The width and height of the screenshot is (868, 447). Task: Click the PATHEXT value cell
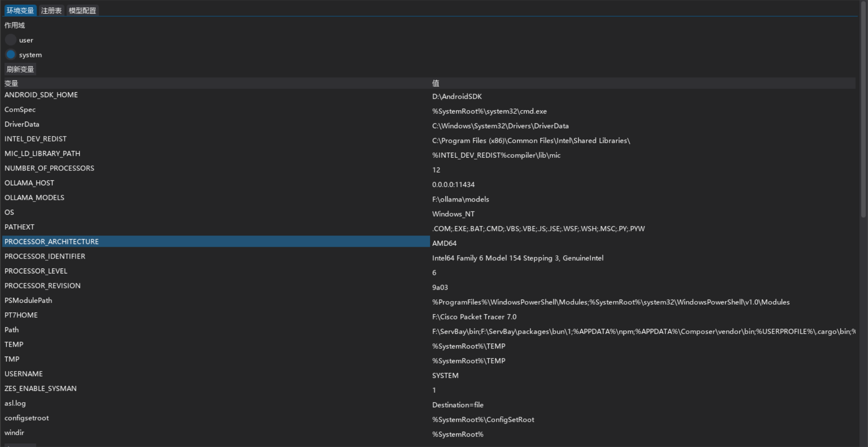coord(538,229)
